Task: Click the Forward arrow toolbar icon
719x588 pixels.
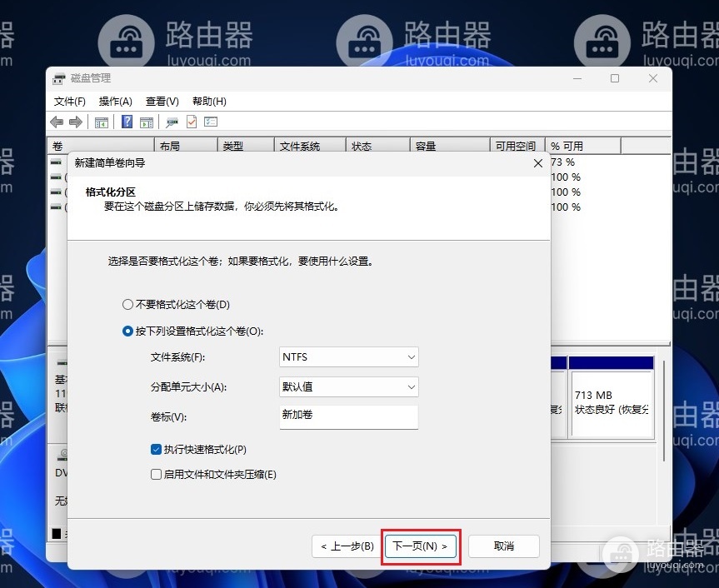Action: [76, 122]
